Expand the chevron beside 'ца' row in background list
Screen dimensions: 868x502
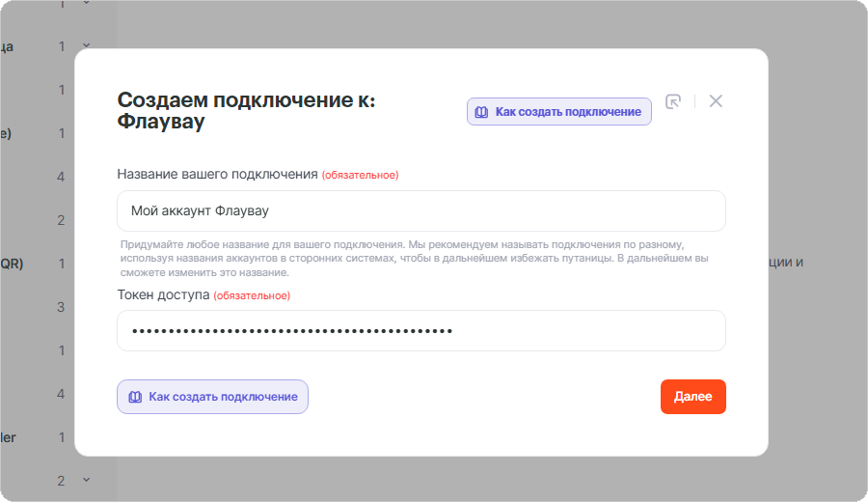(x=87, y=46)
